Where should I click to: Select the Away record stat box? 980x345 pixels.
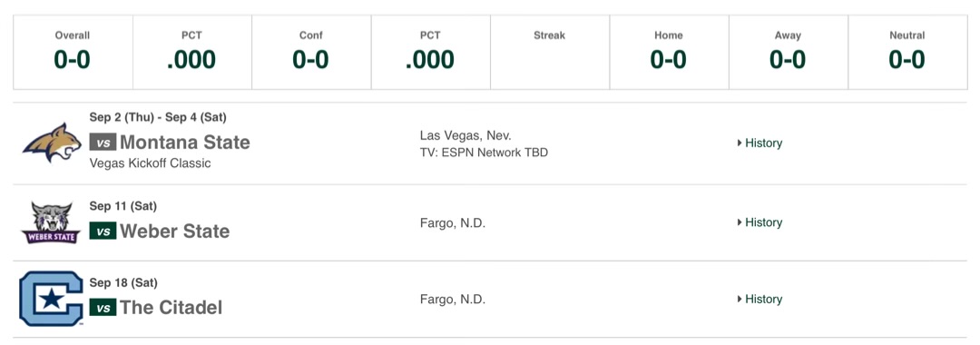tap(789, 53)
